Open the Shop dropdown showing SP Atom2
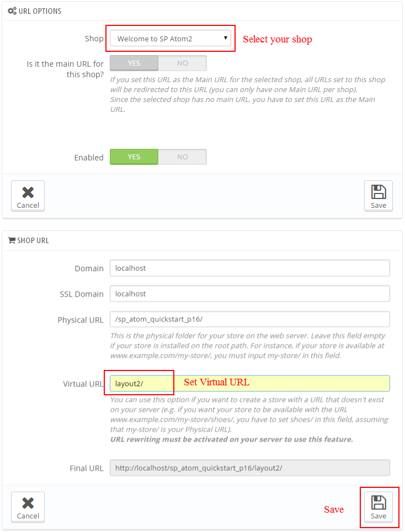 [170, 39]
